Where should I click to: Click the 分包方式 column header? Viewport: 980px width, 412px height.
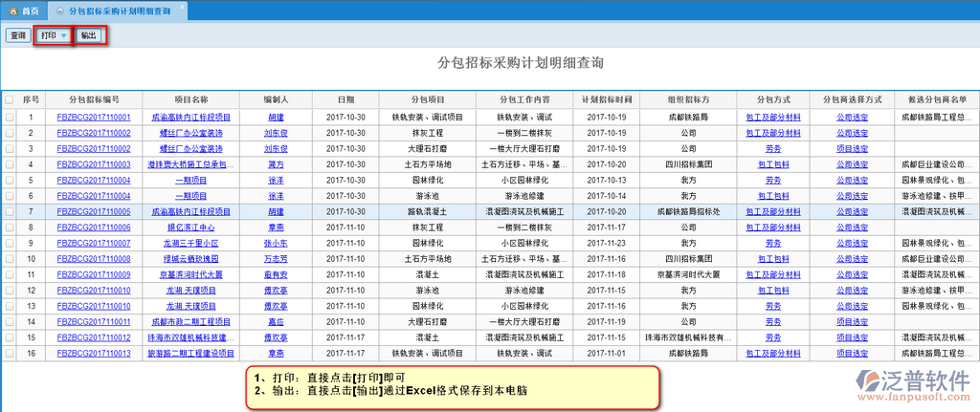(x=773, y=99)
